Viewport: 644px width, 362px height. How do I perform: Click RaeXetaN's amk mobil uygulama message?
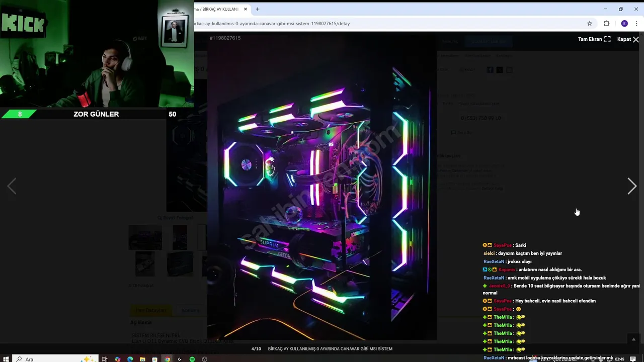[544, 278]
